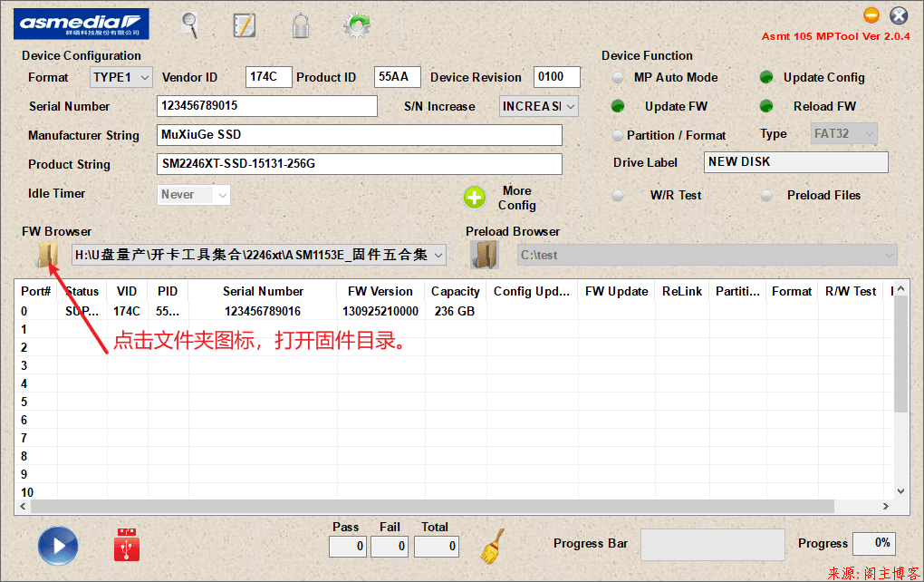Open Idle Timer Never dropdown
Viewport: 924px width, 582px height.
pyautogui.click(x=193, y=195)
